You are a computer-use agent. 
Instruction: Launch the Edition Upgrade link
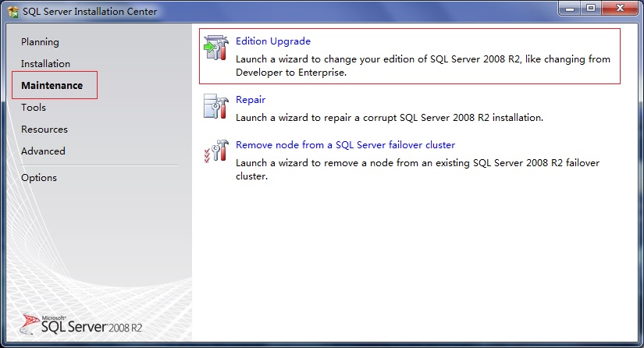(273, 41)
